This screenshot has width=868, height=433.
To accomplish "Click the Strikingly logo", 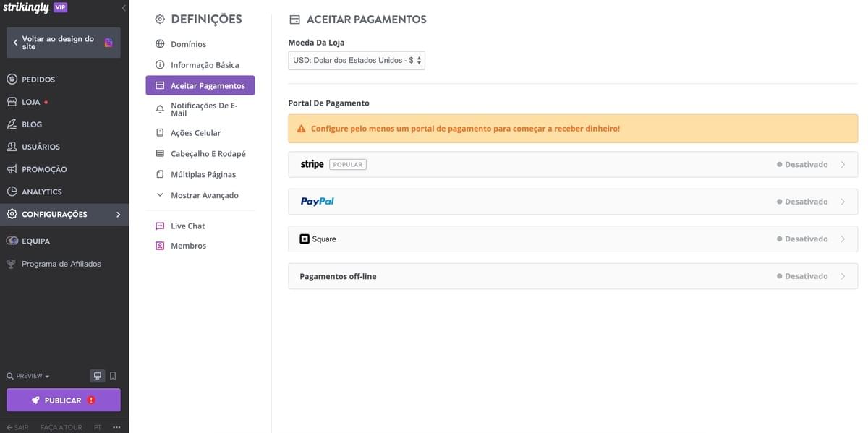I will (26, 8).
